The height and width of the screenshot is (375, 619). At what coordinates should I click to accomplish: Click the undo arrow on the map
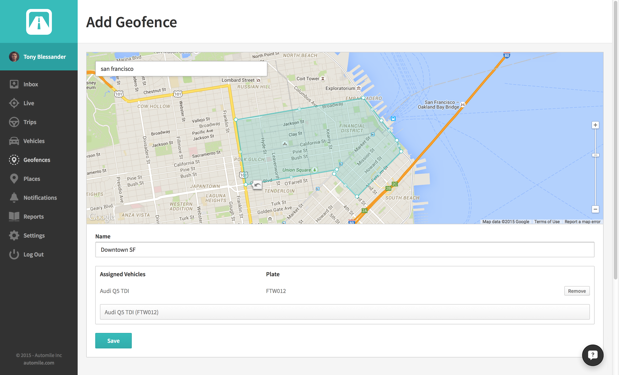pyautogui.click(x=257, y=185)
